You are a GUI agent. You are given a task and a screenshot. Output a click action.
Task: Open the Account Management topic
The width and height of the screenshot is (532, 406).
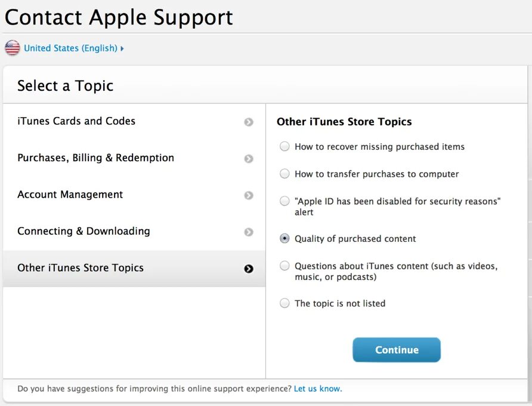(x=134, y=195)
